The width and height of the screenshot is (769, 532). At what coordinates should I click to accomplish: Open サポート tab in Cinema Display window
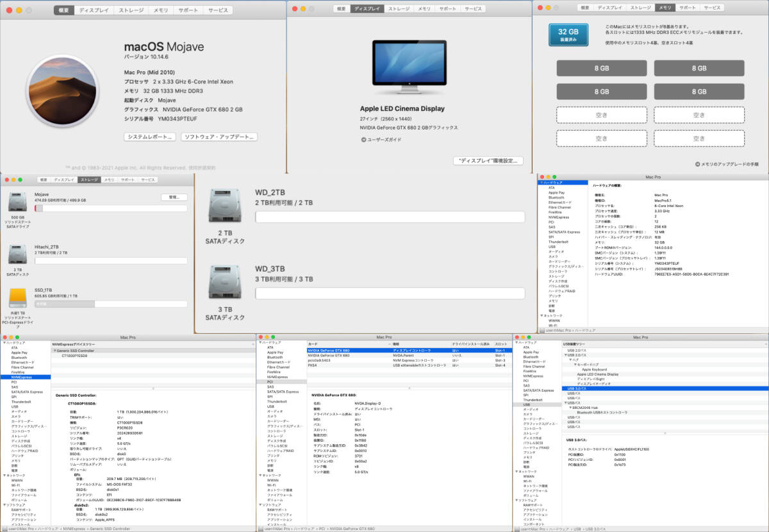click(x=449, y=9)
